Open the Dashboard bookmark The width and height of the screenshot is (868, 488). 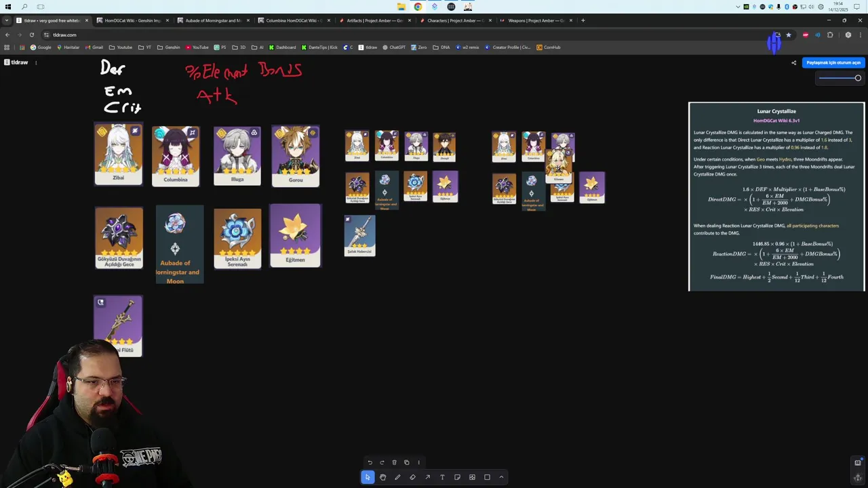[x=282, y=47]
